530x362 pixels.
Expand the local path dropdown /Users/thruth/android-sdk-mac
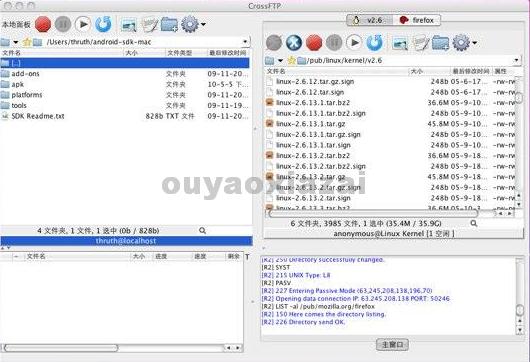(x=245, y=42)
